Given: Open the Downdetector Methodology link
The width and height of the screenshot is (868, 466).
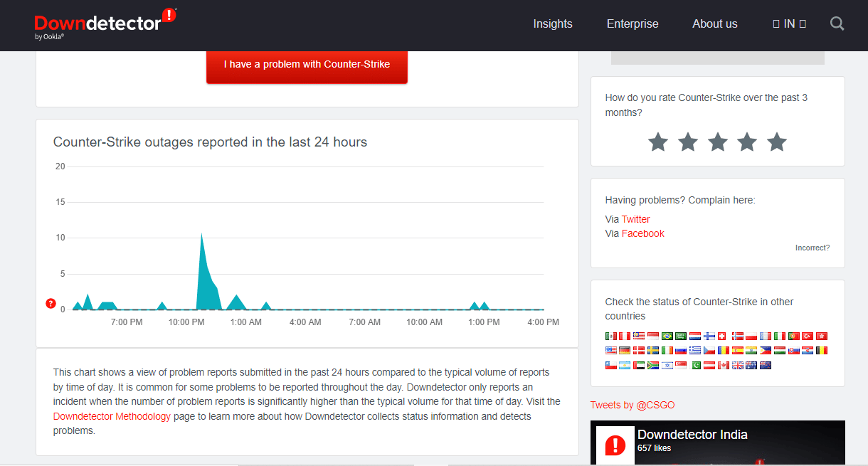Looking at the screenshot, I should [x=112, y=416].
